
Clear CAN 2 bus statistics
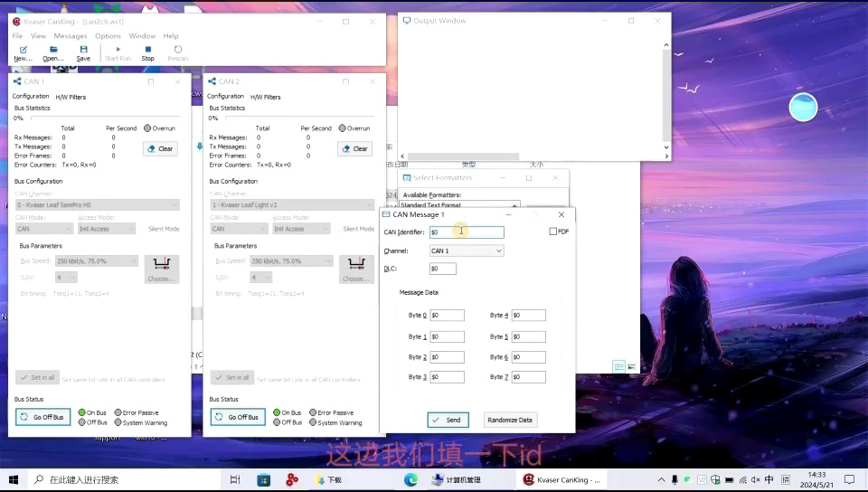355,149
